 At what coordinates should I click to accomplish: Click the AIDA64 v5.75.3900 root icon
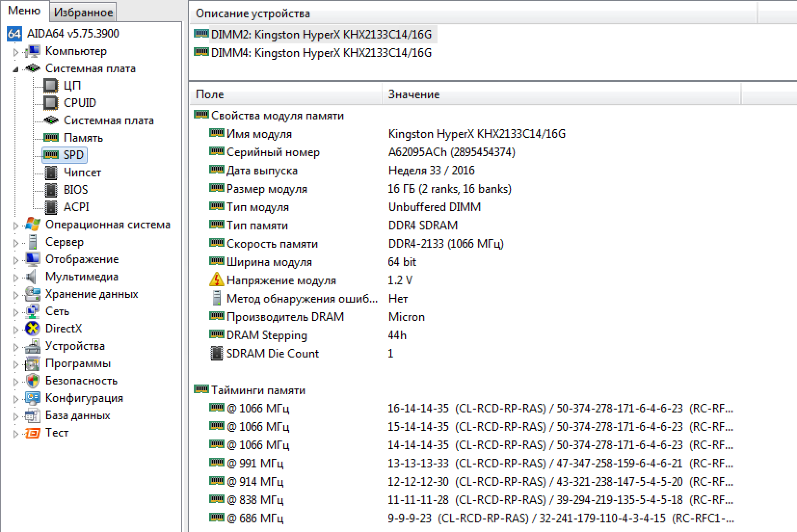coord(14,33)
